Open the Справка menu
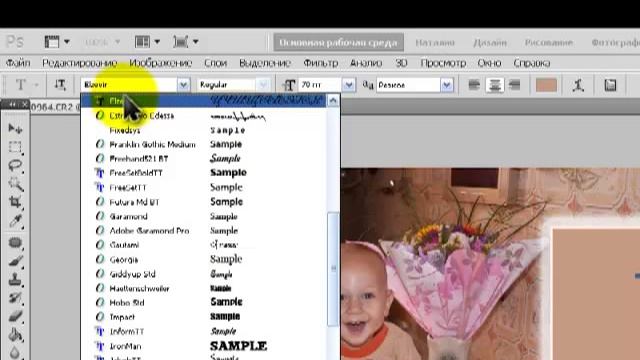Viewport: 640px width, 360px height. [531, 63]
